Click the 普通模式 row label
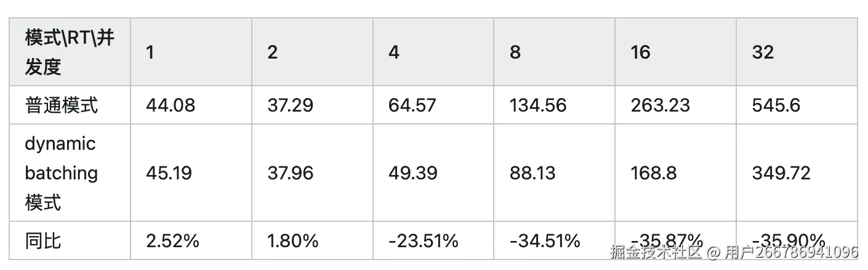 61,105
